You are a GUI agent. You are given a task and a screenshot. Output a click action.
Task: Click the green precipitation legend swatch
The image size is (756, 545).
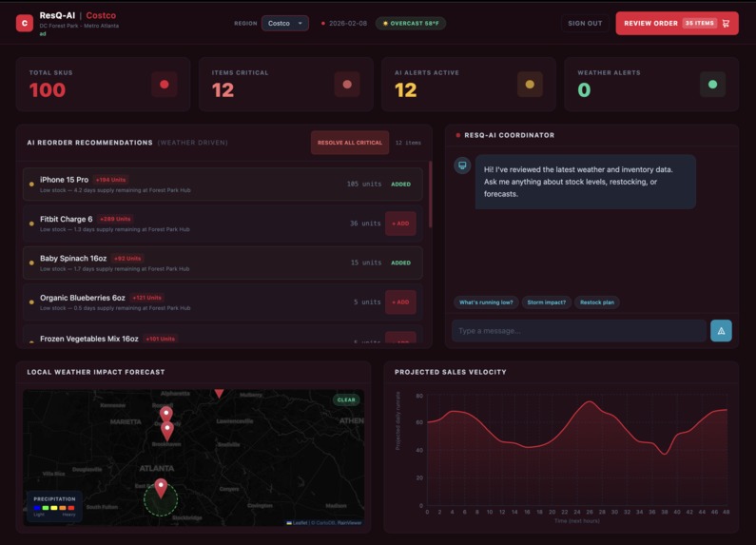[x=46, y=508]
